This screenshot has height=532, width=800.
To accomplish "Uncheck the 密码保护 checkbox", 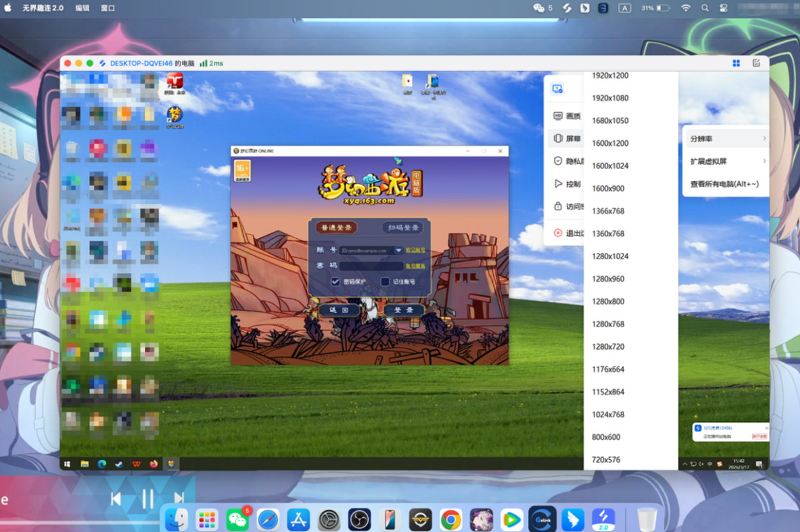I will click(x=335, y=282).
